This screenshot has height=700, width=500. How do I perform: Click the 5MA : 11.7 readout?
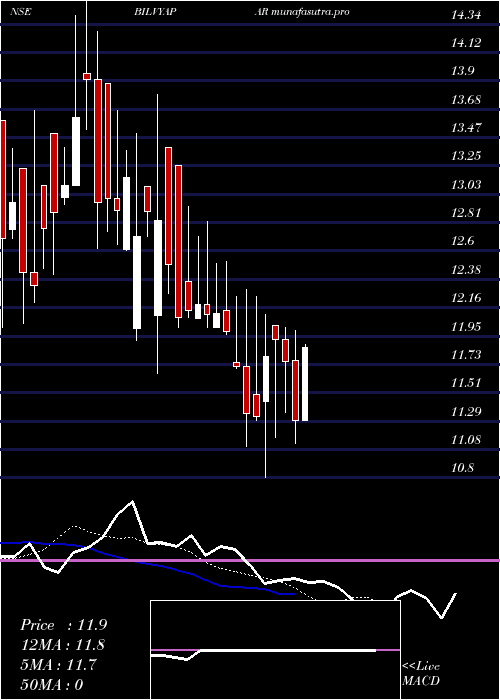[58, 665]
